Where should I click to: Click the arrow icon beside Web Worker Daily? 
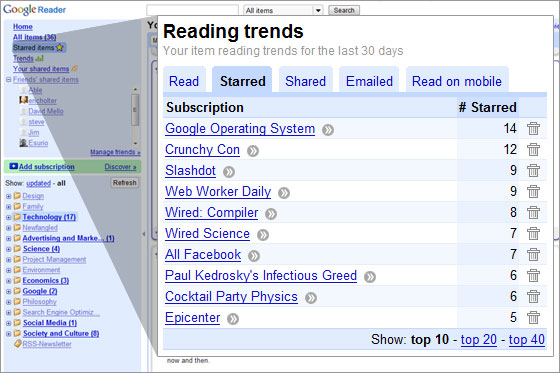point(284,193)
